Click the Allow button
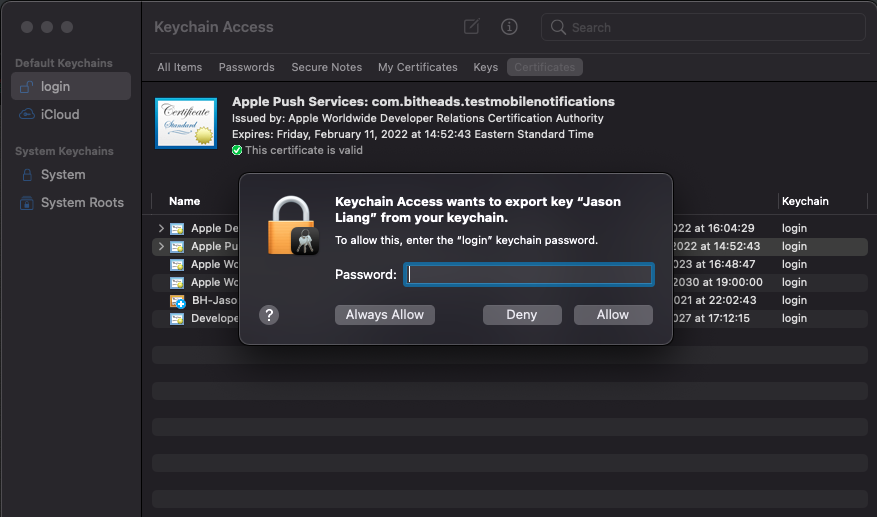877x517 pixels. click(x=613, y=315)
